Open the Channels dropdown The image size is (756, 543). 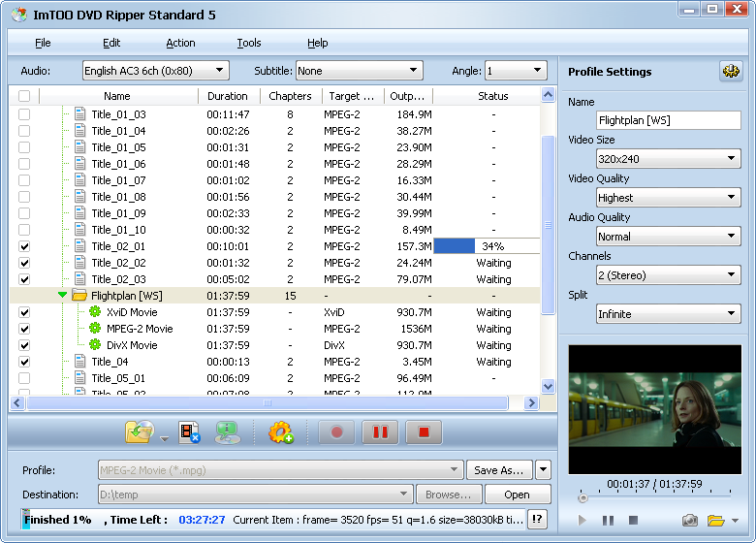668,274
